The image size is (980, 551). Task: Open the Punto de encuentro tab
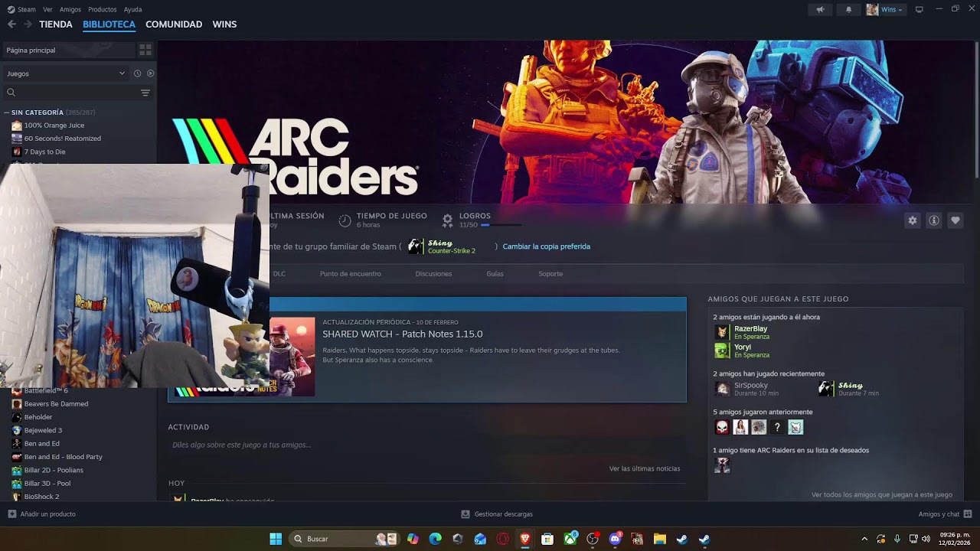[350, 274]
